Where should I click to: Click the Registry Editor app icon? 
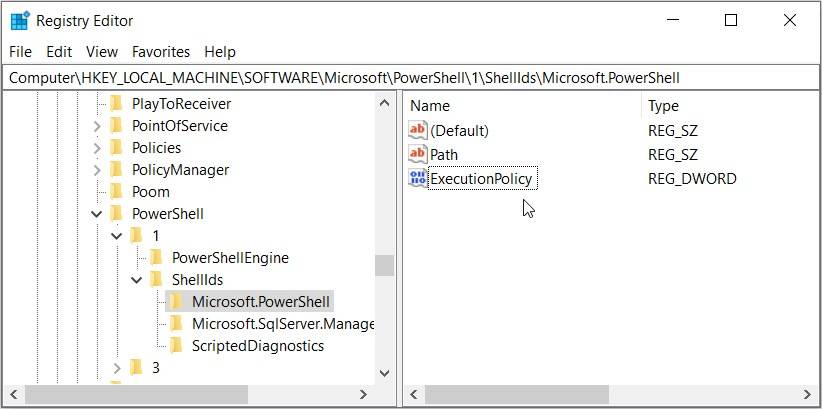click(19, 20)
